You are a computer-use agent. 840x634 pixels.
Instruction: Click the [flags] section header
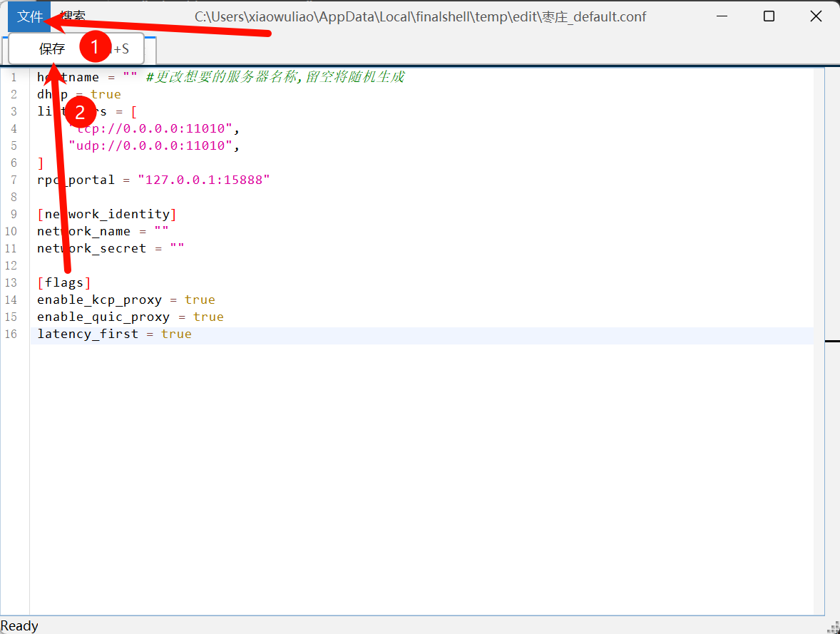(64, 282)
